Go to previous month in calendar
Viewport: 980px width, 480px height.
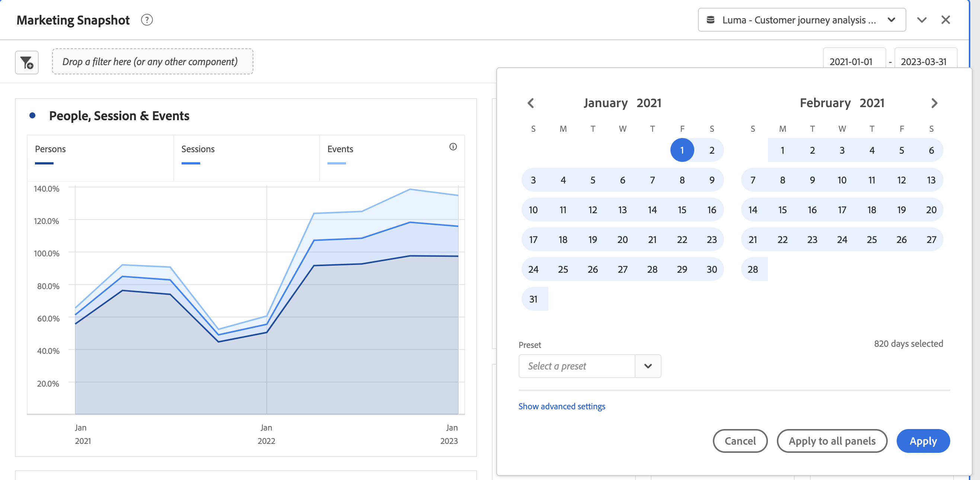tap(531, 103)
